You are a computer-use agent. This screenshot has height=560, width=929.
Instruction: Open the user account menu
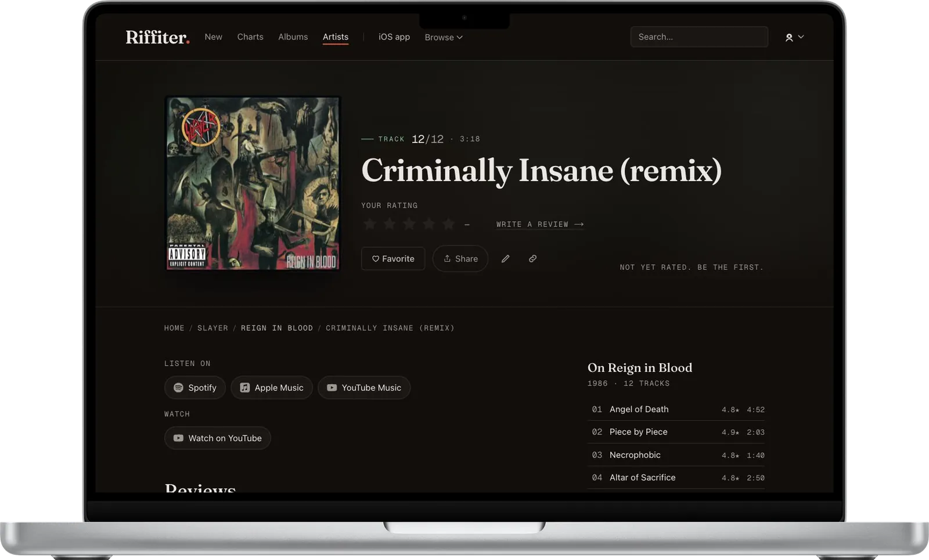[794, 37]
